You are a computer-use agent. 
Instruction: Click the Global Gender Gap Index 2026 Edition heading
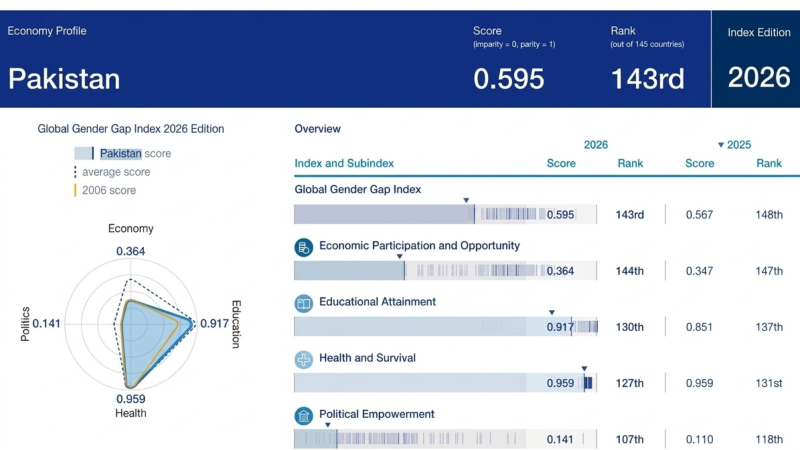pyautogui.click(x=131, y=129)
